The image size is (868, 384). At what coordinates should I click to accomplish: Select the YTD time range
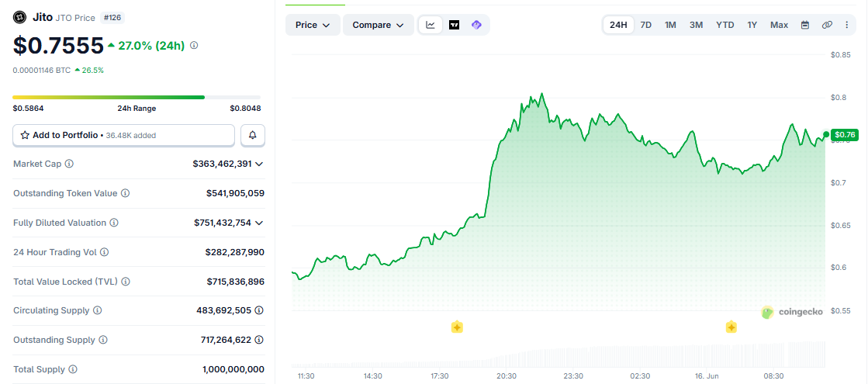coord(725,25)
